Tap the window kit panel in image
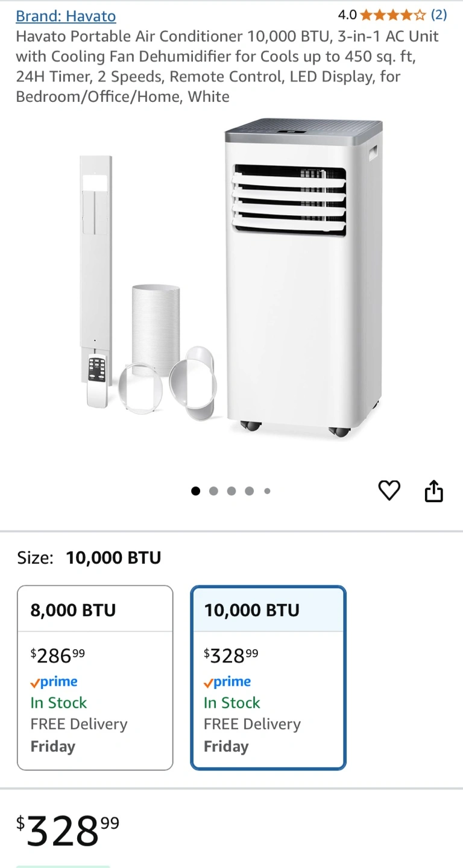 coord(95,253)
